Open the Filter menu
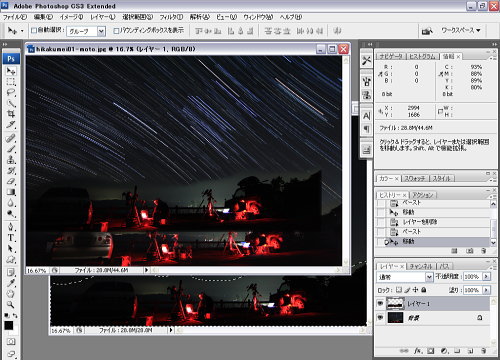Viewport: 500px width, 360px height. (x=171, y=17)
